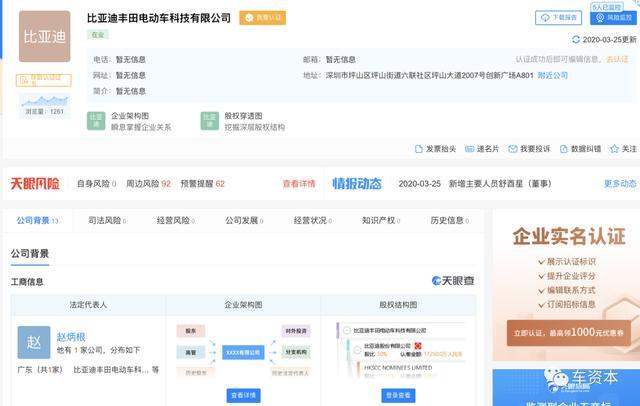Viewport: 640px width, 406px height.
Task: Click 自身风险 0 entry
Action: tap(96, 184)
